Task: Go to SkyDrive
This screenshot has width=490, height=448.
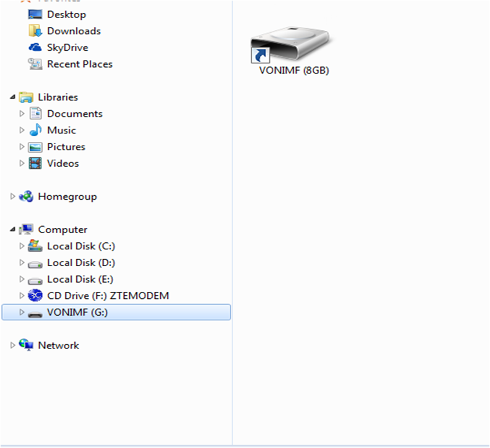Action: [x=68, y=48]
